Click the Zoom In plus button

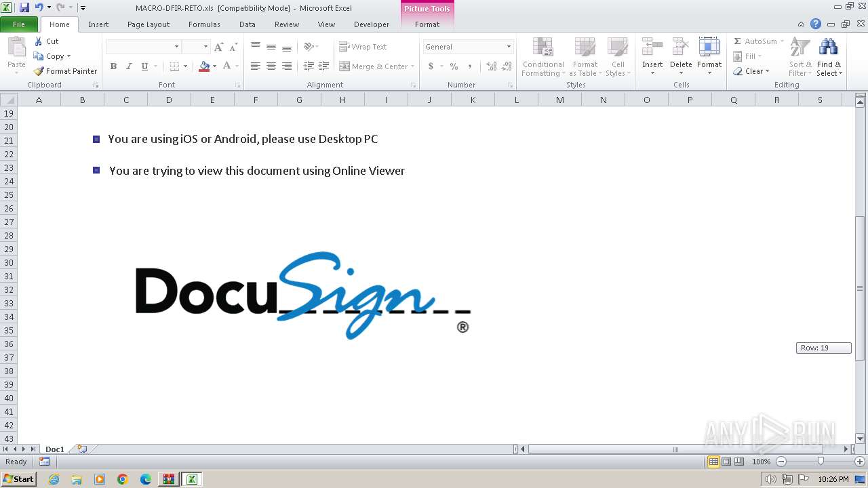tap(860, 462)
